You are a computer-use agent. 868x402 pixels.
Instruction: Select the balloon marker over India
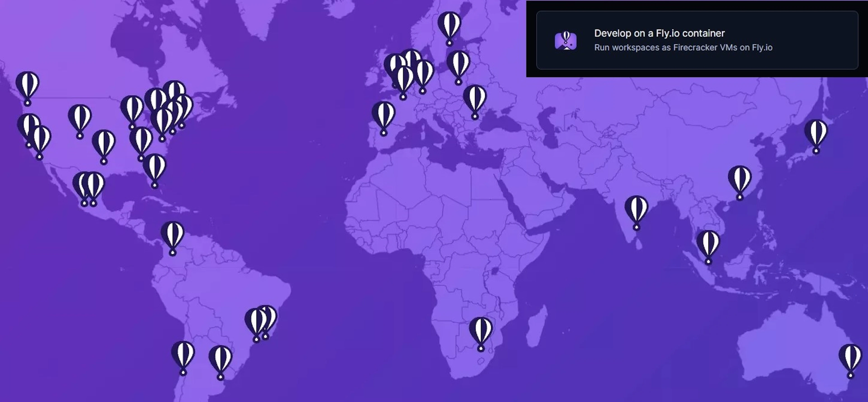point(636,213)
